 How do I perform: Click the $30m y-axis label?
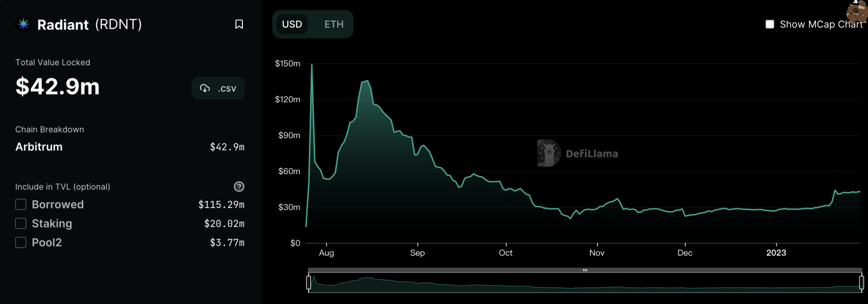pyautogui.click(x=289, y=207)
